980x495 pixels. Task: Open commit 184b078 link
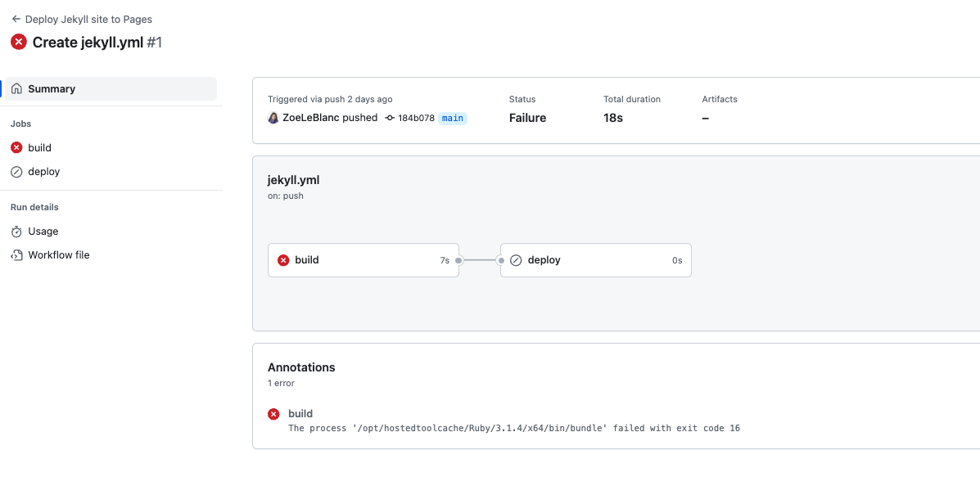pos(416,118)
